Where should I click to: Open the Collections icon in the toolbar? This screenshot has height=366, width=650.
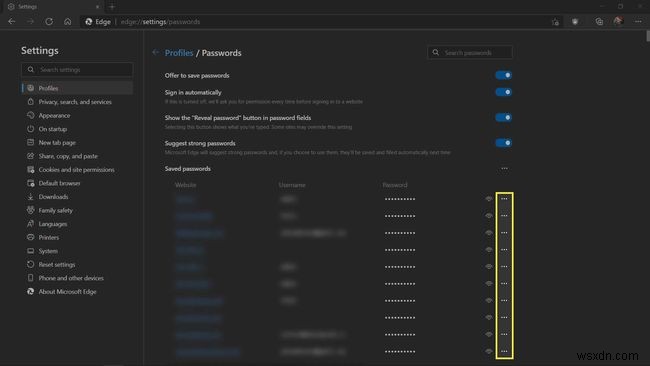coord(599,22)
